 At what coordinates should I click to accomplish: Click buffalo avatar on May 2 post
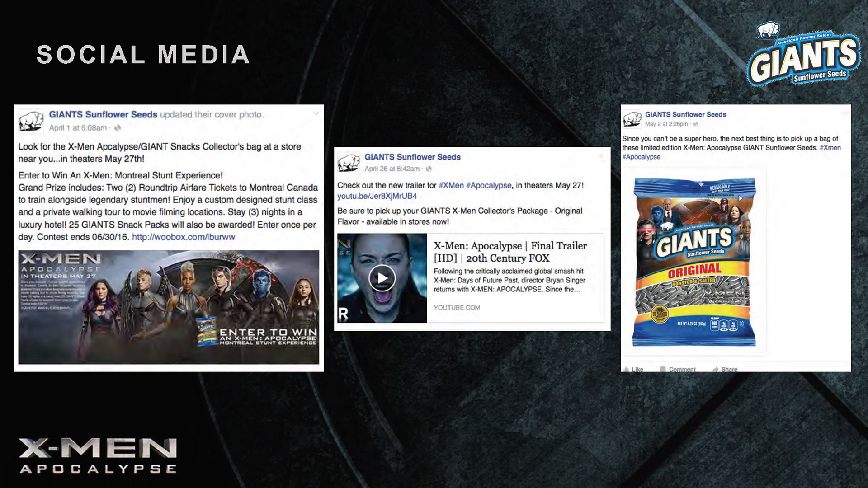pyautogui.click(x=632, y=119)
